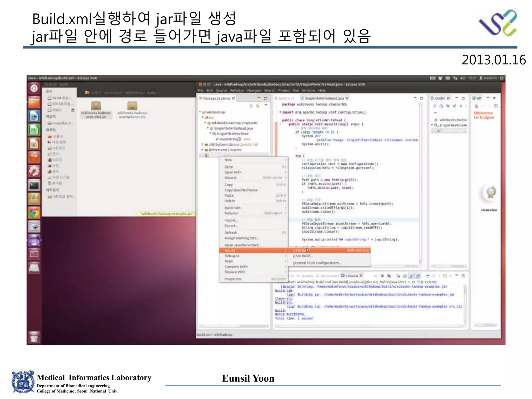This screenshot has height=399, width=532.
Task: Click Console vertical scrollbar
Action: [465, 304]
